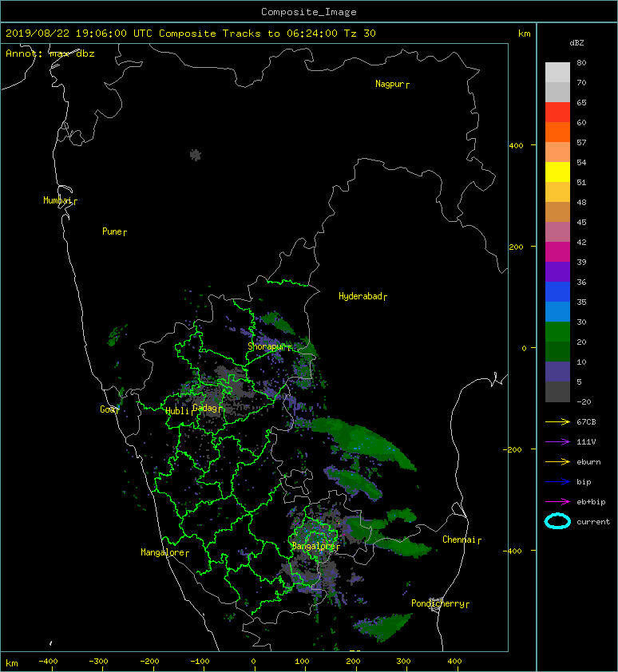Viewport: 618px width, 672px height.
Task: Select the Mumbai city label
Action: point(60,200)
